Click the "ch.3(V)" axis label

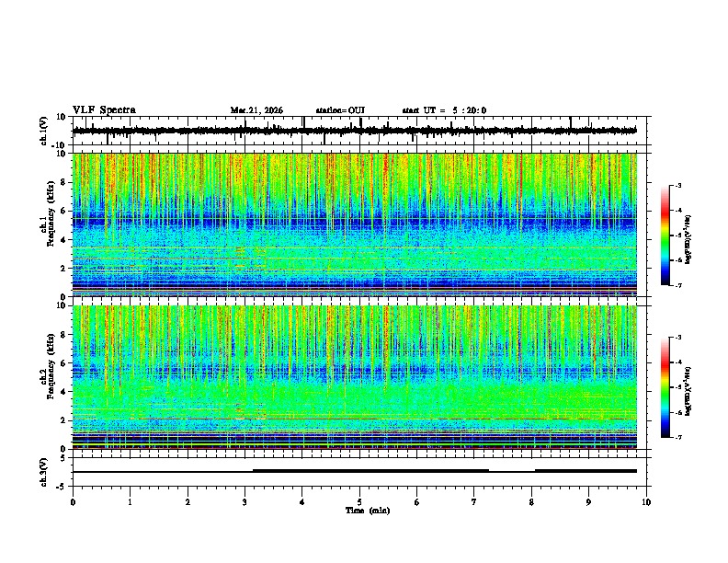tap(44, 472)
